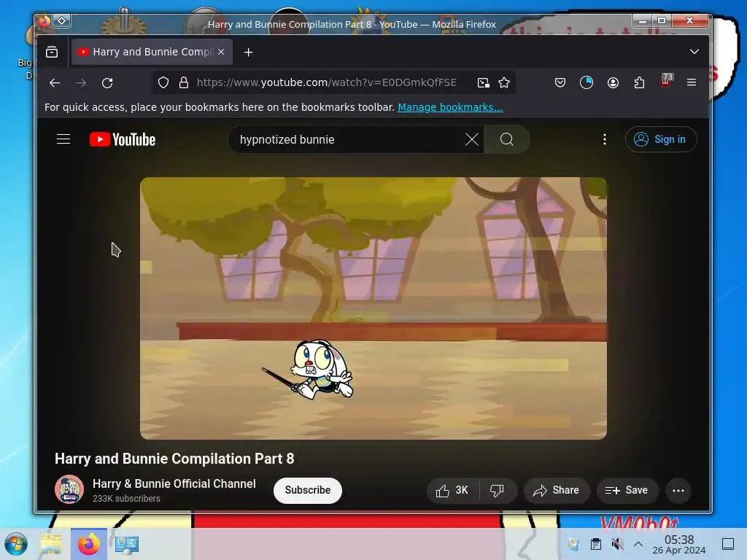The height and width of the screenshot is (560, 747).
Task: Click the video player to pause
Action: (373, 308)
